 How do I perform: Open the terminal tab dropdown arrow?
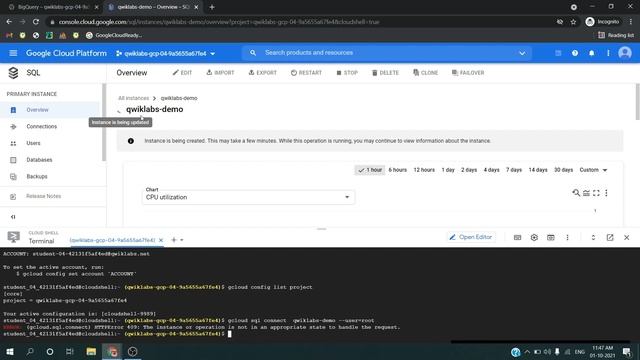[182, 240]
